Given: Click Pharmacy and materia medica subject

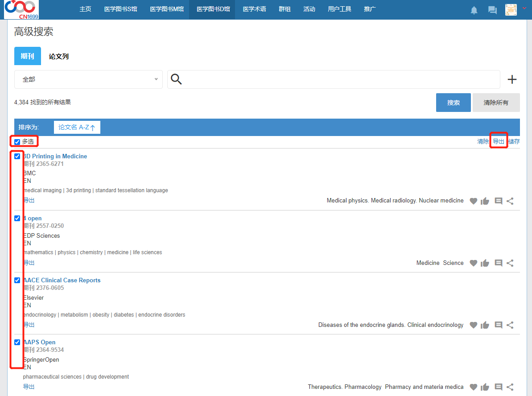Looking at the screenshot, I should point(424,387).
